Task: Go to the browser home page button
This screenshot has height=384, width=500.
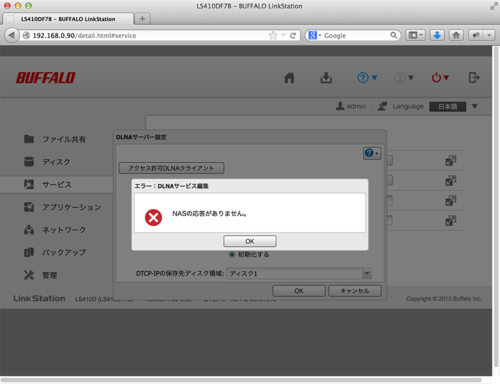Action: point(456,35)
